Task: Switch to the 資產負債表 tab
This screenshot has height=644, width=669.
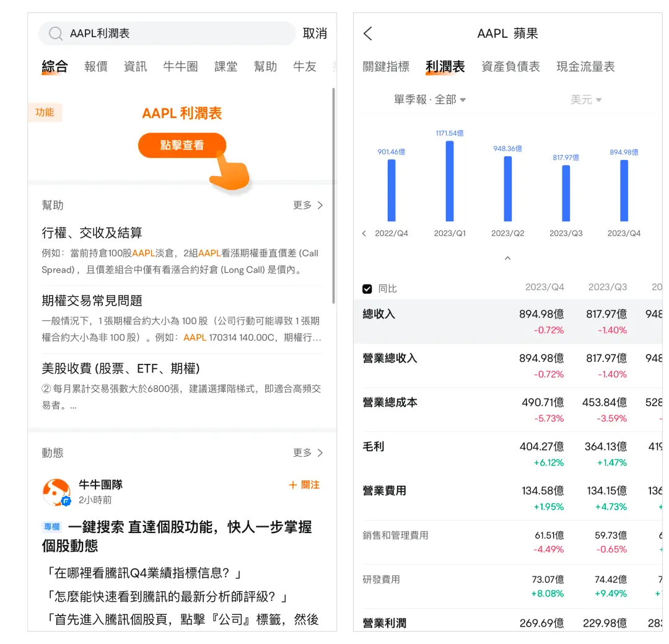Action: point(510,67)
